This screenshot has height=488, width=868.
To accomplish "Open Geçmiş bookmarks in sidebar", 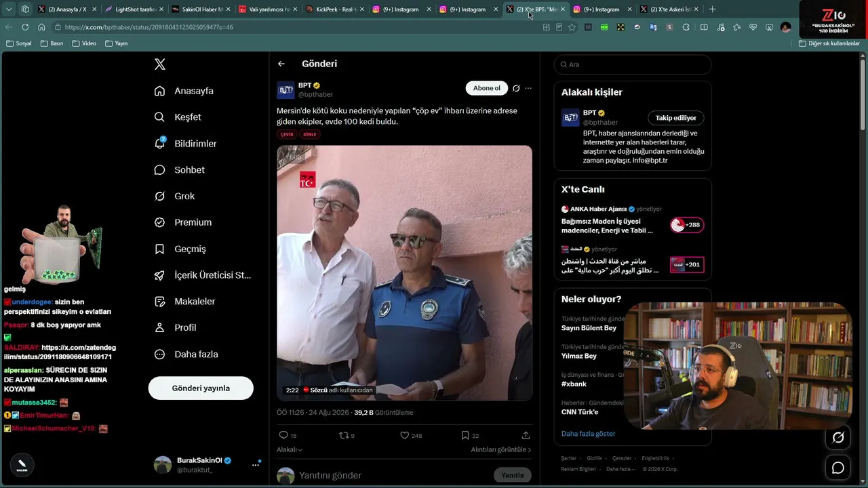I will 180,249.
